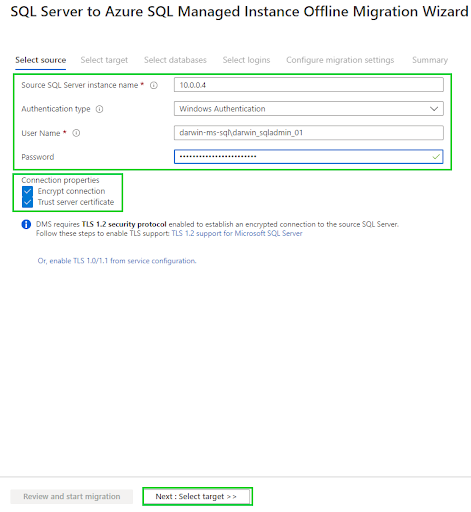Open the Summary tab
The image size is (471, 512).
coord(430,60)
